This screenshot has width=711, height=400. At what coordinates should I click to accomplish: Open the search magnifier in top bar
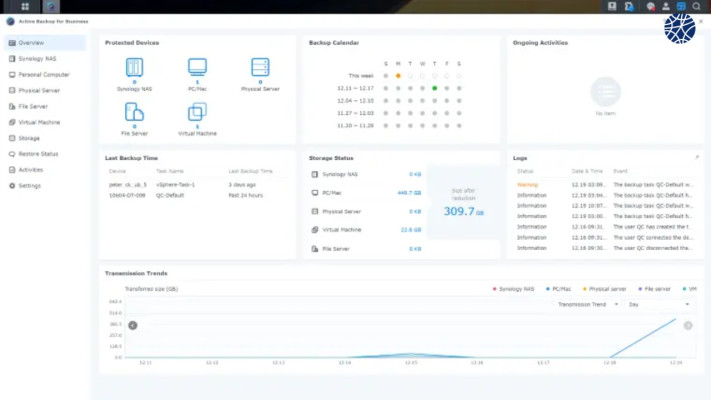pyautogui.click(x=696, y=6)
